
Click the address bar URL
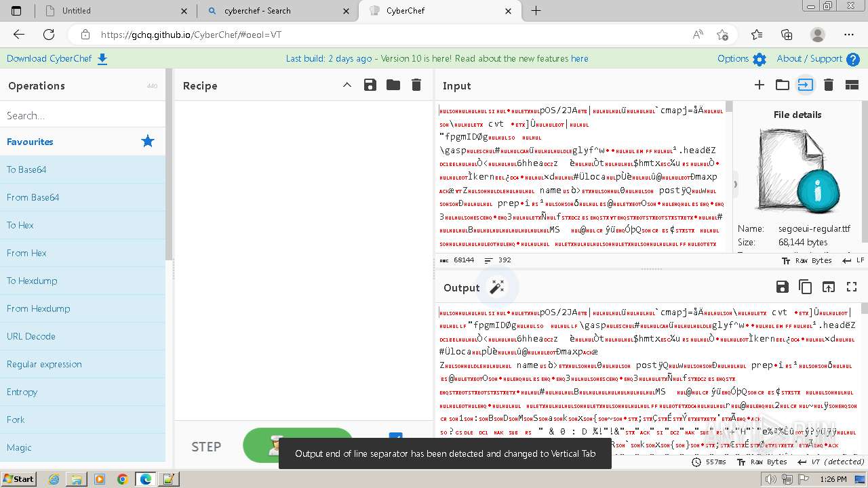(x=191, y=35)
